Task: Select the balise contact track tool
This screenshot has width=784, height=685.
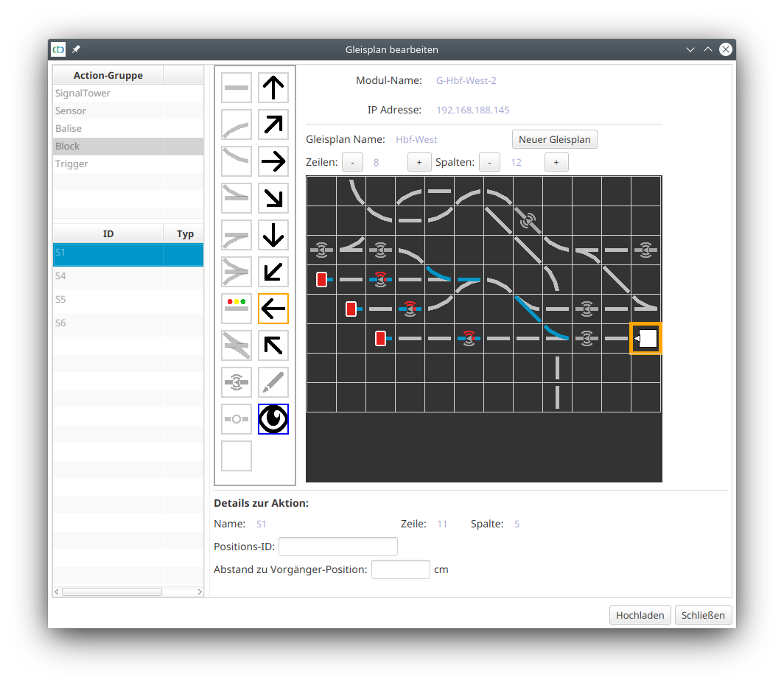Action: click(x=236, y=419)
